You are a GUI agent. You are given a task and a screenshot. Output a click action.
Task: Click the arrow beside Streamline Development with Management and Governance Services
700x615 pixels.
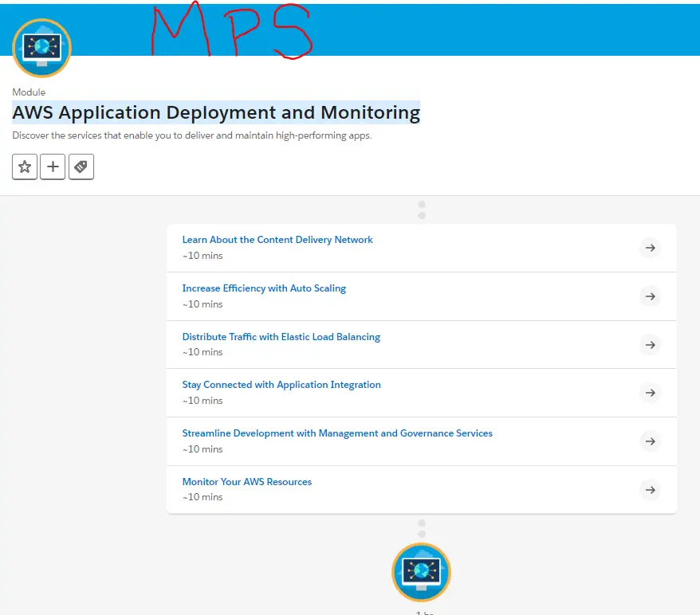click(650, 441)
